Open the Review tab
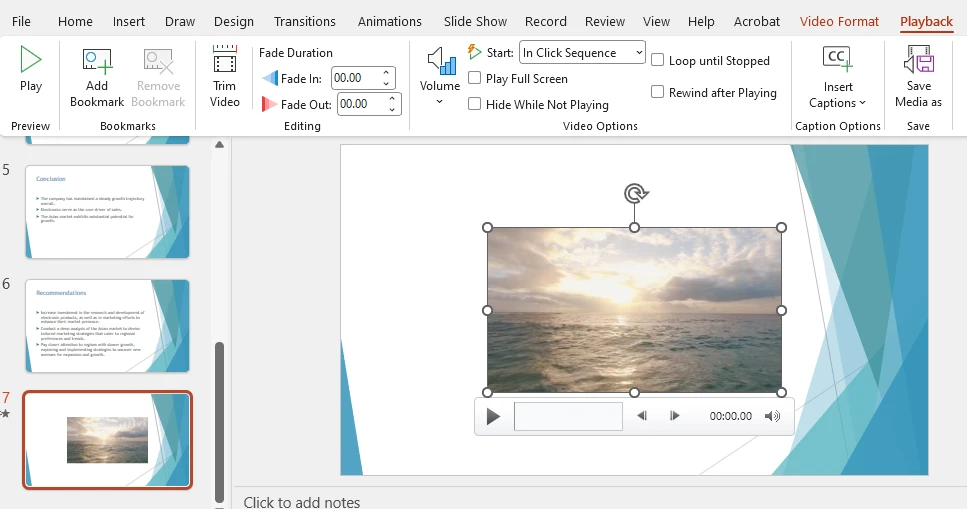The width and height of the screenshot is (967, 509). (x=605, y=22)
